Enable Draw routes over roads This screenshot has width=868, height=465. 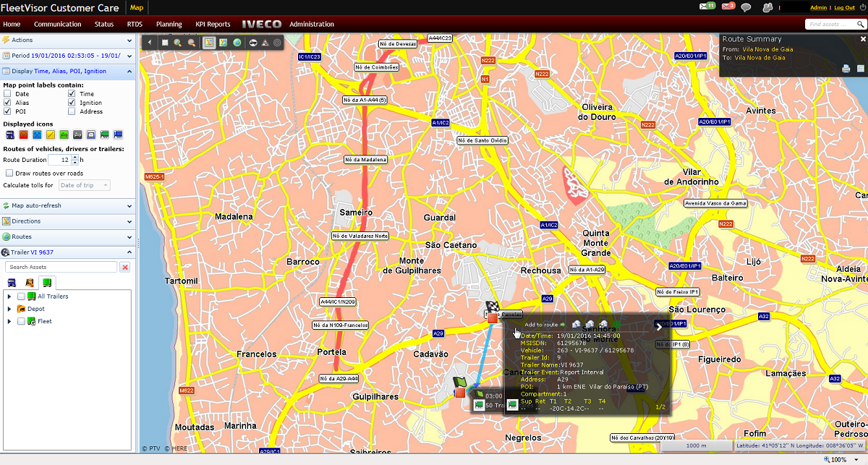pyautogui.click(x=9, y=174)
